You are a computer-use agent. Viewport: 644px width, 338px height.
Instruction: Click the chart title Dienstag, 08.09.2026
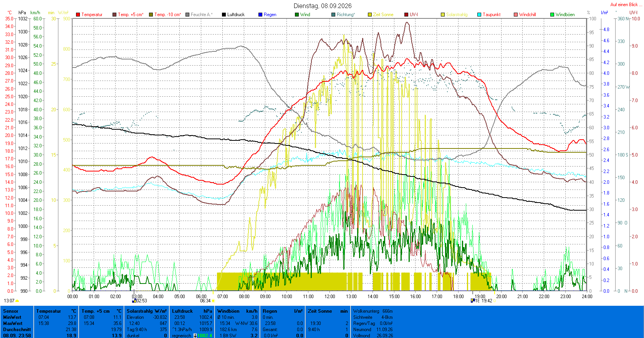click(323, 6)
